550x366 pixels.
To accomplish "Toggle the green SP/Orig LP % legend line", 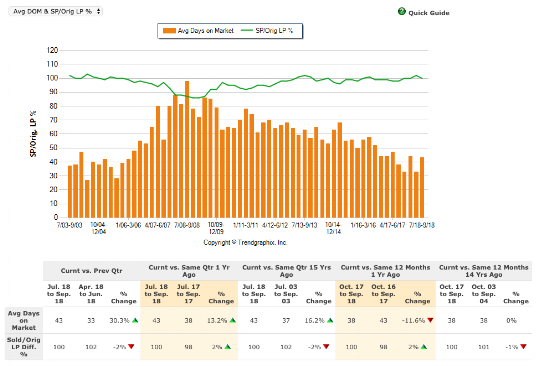I will click(x=247, y=31).
